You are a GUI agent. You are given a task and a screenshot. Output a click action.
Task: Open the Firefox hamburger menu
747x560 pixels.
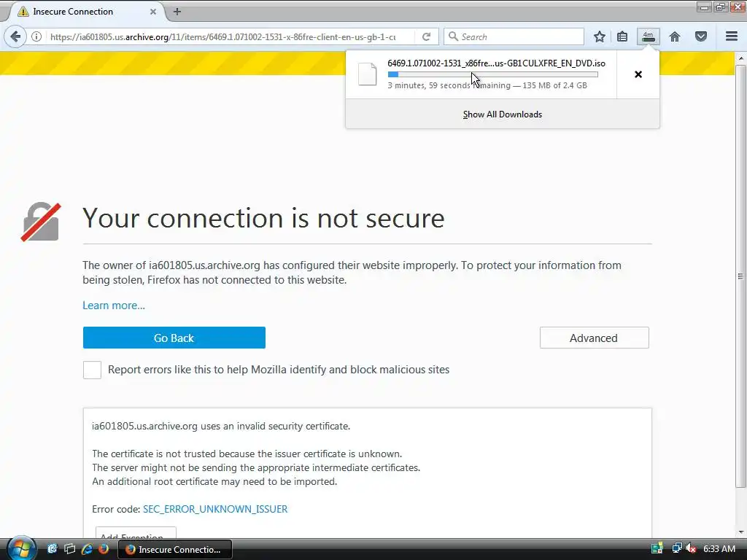(732, 36)
